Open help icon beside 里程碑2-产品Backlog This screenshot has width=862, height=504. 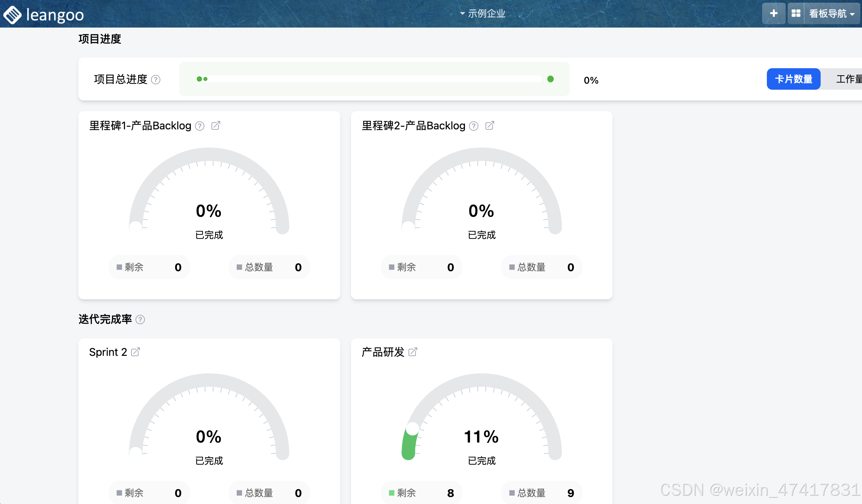474,126
